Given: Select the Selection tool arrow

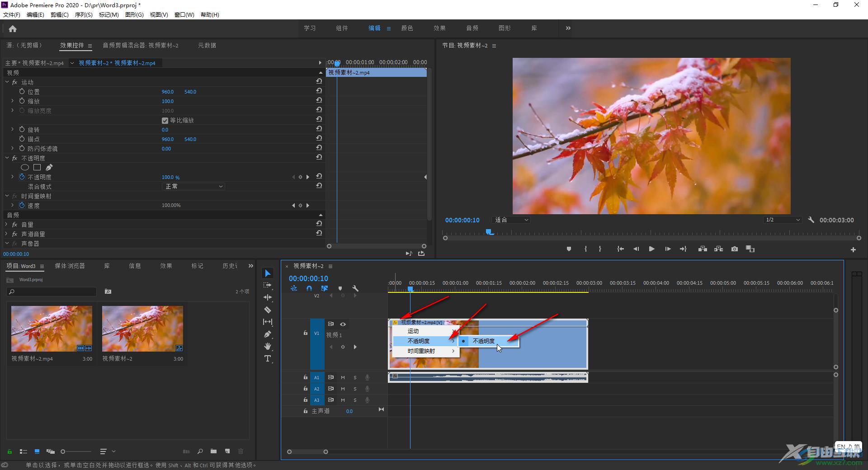Looking at the screenshot, I should (x=268, y=273).
